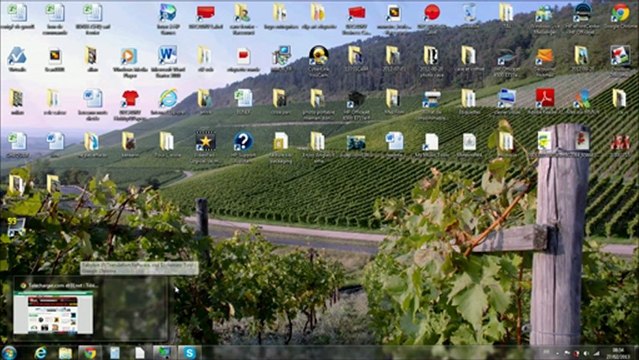639x360 pixels.
Task: Click the blank white document taskbar icon
Action: 140,353
